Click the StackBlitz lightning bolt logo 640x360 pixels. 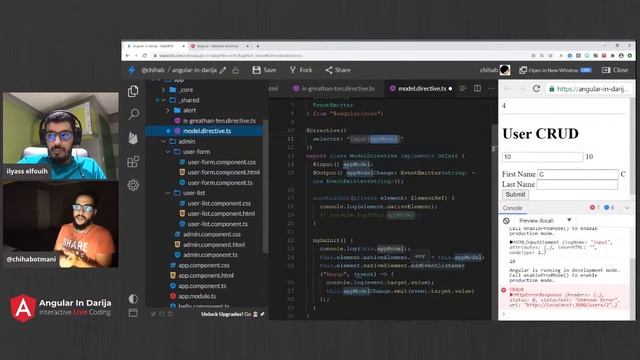click(x=131, y=70)
